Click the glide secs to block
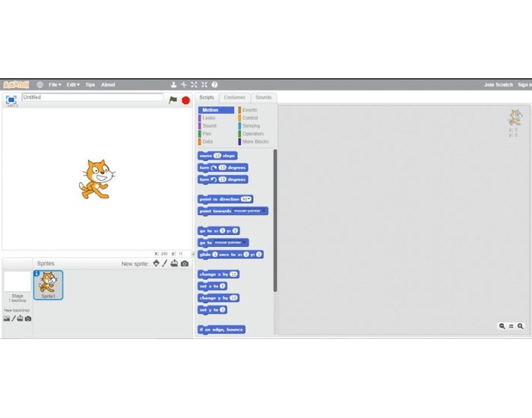Viewport: 532px width, 418px height. click(230, 255)
